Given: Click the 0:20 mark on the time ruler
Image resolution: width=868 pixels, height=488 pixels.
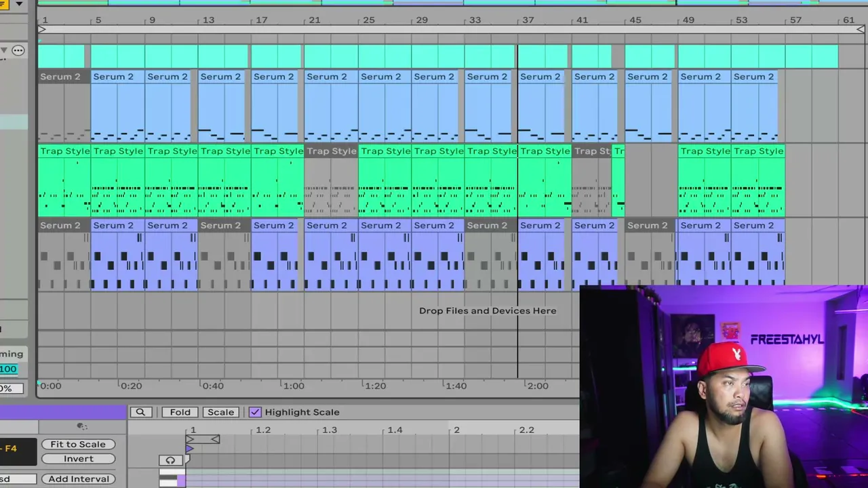Looking at the screenshot, I should pyautogui.click(x=131, y=386).
